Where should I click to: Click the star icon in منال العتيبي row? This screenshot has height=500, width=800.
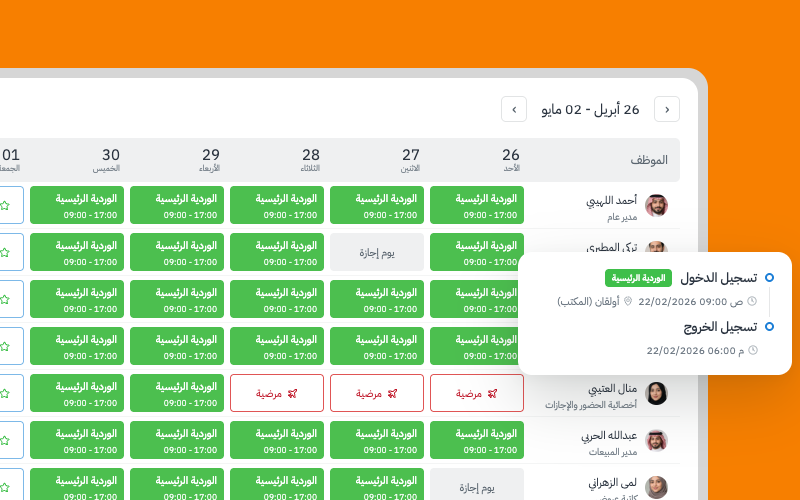point(5,393)
